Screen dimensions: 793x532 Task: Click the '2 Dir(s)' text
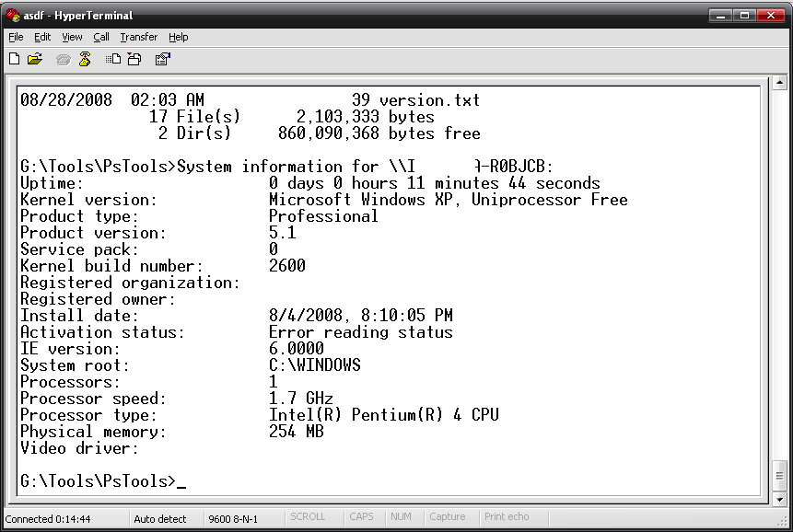pyautogui.click(x=194, y=133)
